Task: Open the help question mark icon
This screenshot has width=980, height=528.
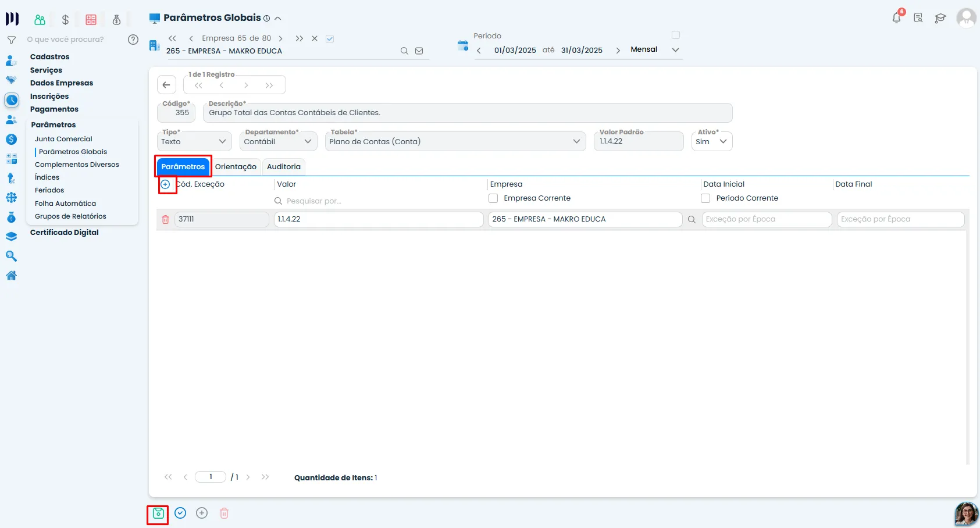Action: click(133, 40)
